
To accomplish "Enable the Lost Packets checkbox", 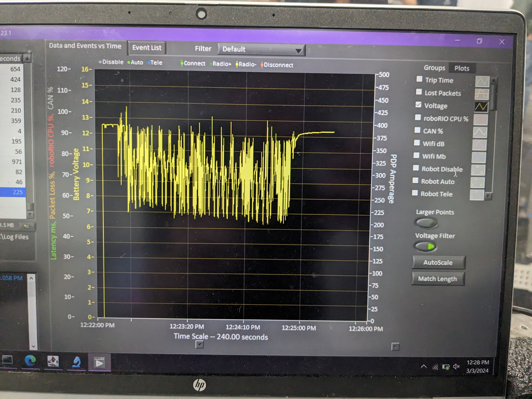I will (x=419, y=92).
